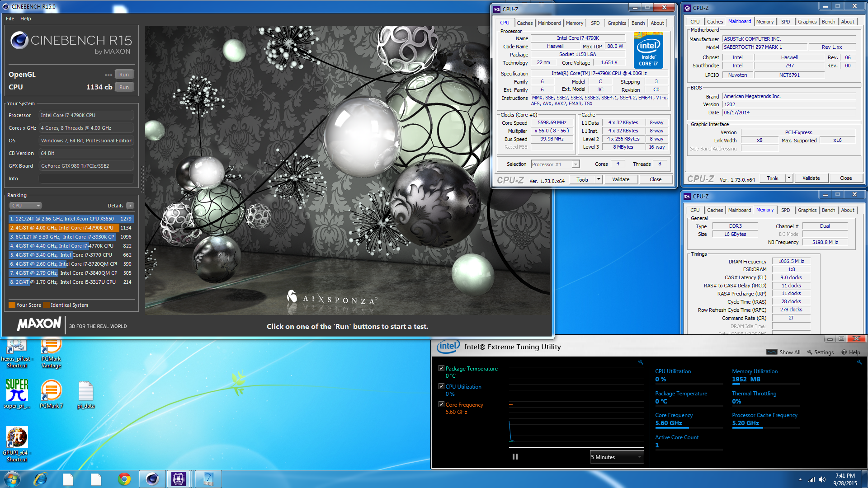
Task: Open XTU Settings
Action: pos(821,352)
